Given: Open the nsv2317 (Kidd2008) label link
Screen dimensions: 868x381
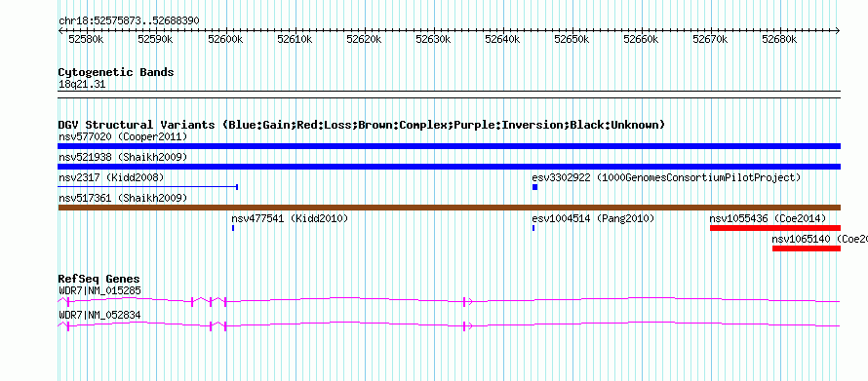Looking at the screenshot, I should point(111,177).
